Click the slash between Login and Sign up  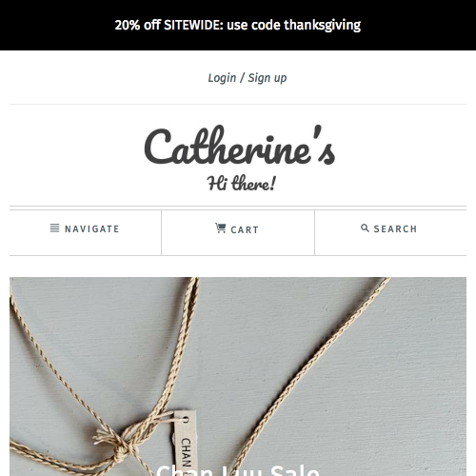[x=242, y=78]
